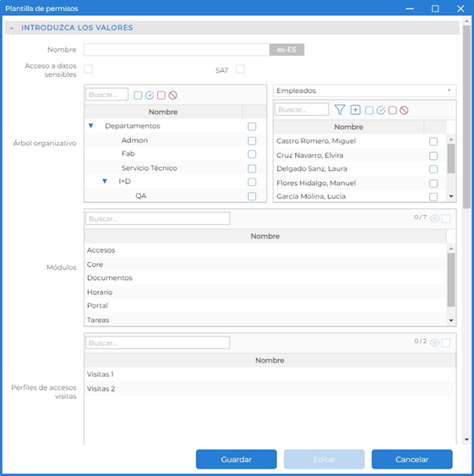Click the Cancelar button
474x476 pixels.
[x=411, y=459]
